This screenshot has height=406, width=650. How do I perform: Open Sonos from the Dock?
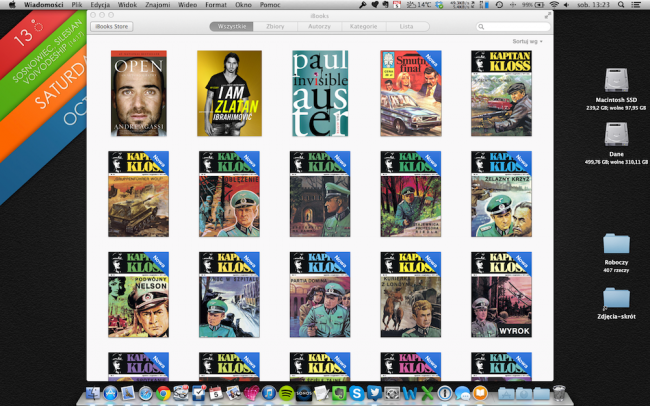[304, 392]
